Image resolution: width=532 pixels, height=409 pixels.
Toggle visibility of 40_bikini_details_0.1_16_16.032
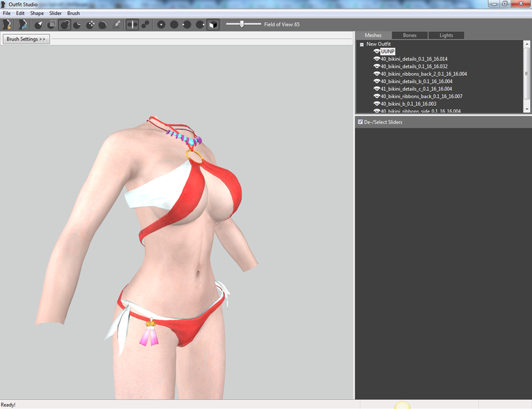(x=377, y=66)
